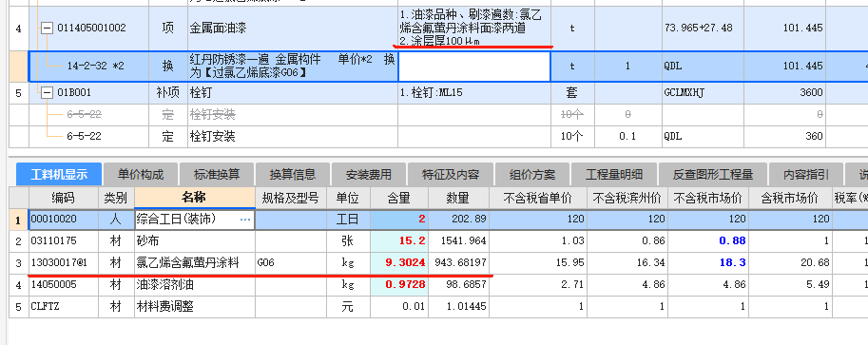Select the 含税市场价 column header
The height and width of the screenshot is (345, 868).
click(790, 198)
